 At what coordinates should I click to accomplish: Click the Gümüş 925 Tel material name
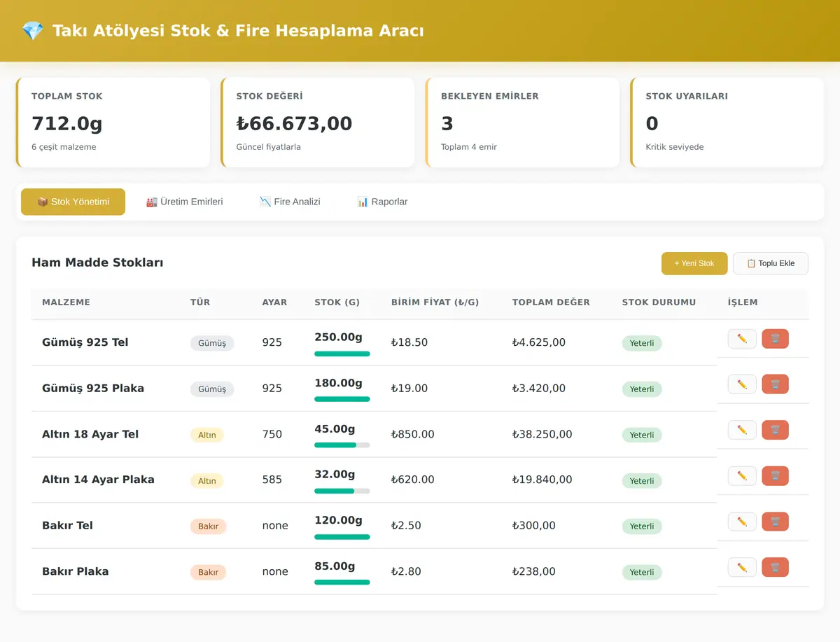(85, 342)
